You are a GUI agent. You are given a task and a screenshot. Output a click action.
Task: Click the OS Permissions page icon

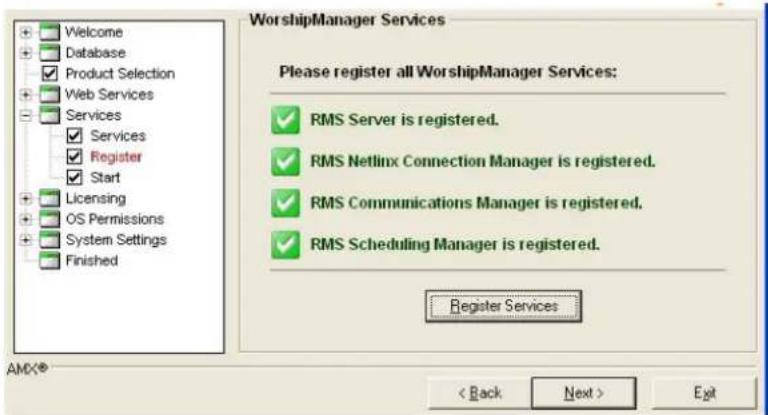49,219
